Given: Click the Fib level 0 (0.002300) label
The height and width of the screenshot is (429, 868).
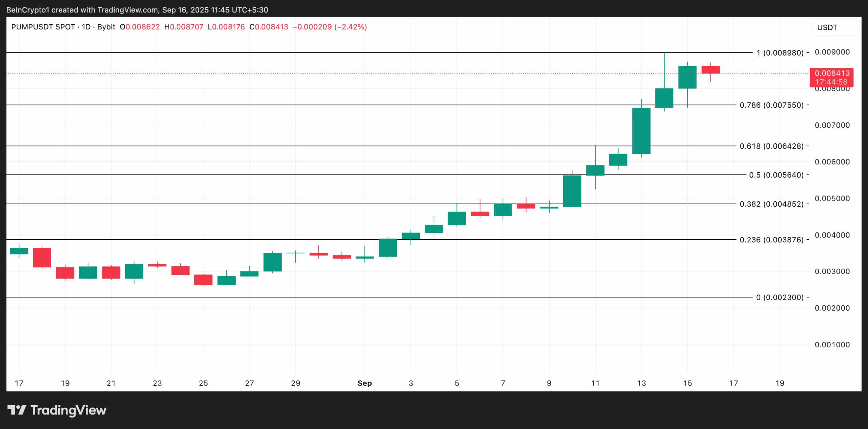Looking at the screenshot, I should (780, 297).
